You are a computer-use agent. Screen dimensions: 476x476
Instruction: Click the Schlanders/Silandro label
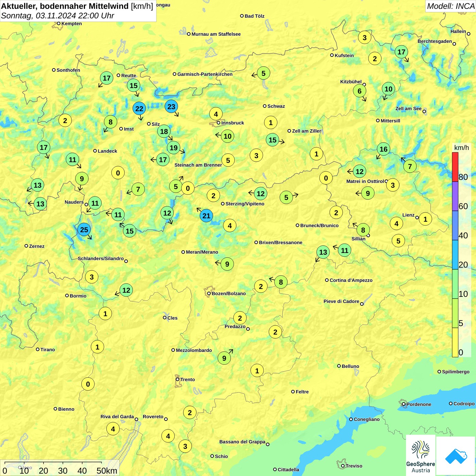(101, 258)
